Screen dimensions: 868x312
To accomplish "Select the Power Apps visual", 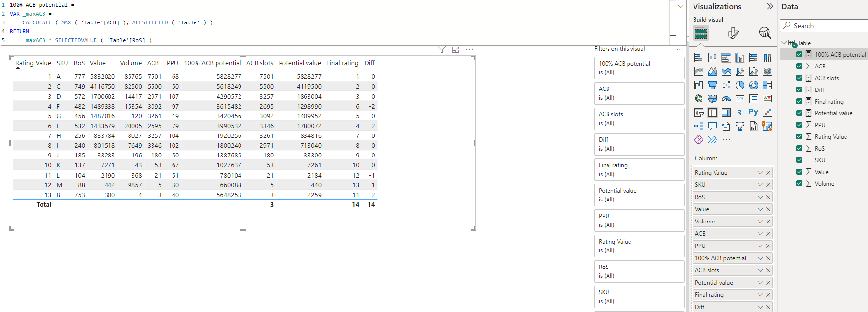I will [x=699, y=140].
